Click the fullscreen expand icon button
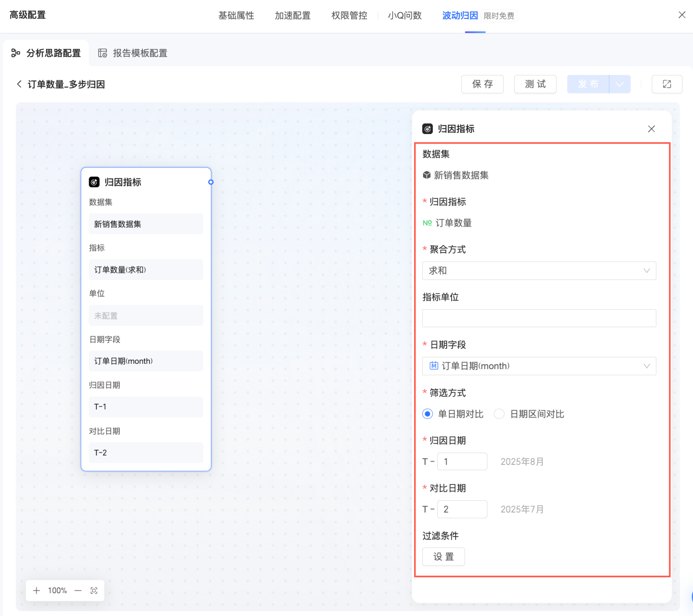The image size is (693, 616). [x=667, y=84]
